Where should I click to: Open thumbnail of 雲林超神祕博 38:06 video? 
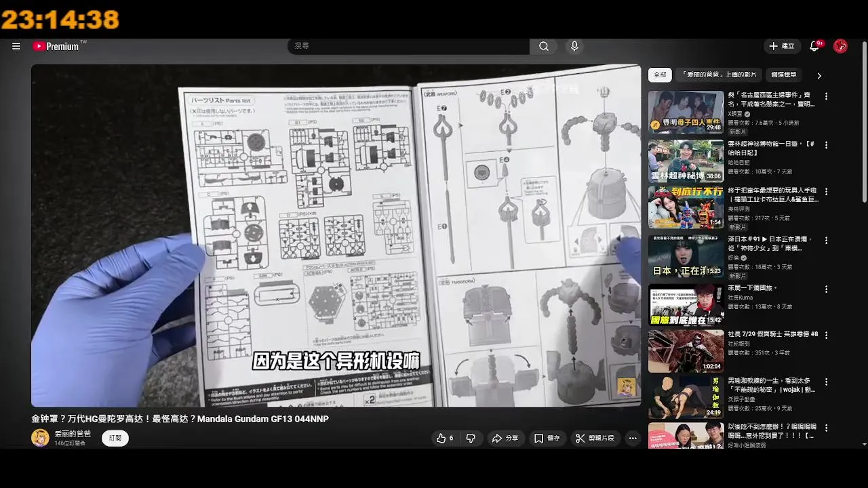coord(686,161)
